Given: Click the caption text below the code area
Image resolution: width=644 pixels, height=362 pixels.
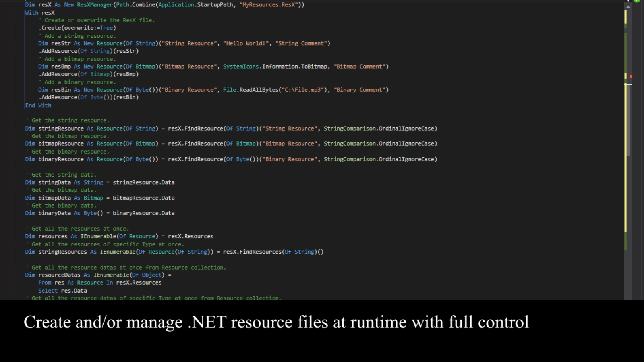Looking at the screenshot, I should [277, 322].
